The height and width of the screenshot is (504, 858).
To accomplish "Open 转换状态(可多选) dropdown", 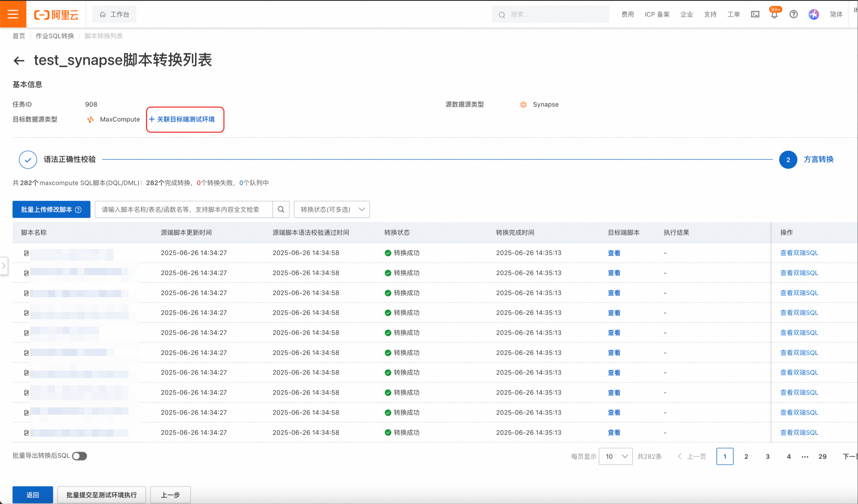I will coord(332,209).
